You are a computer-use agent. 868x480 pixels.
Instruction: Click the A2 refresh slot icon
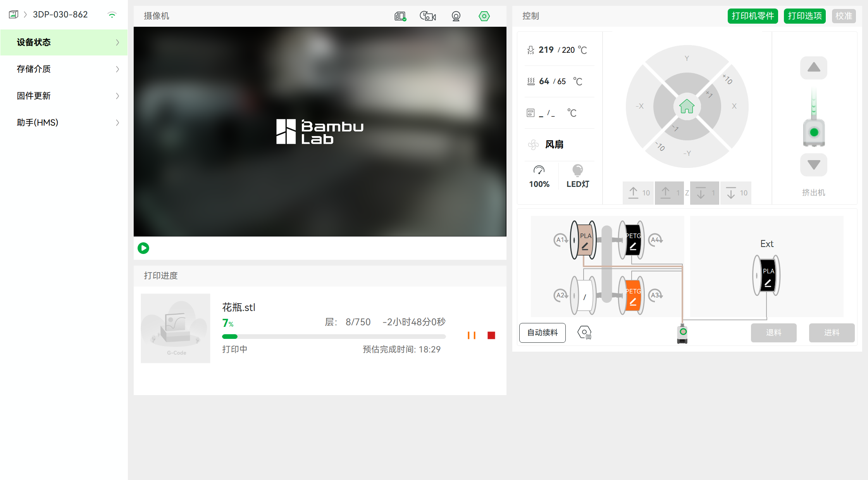pos(561,295)
